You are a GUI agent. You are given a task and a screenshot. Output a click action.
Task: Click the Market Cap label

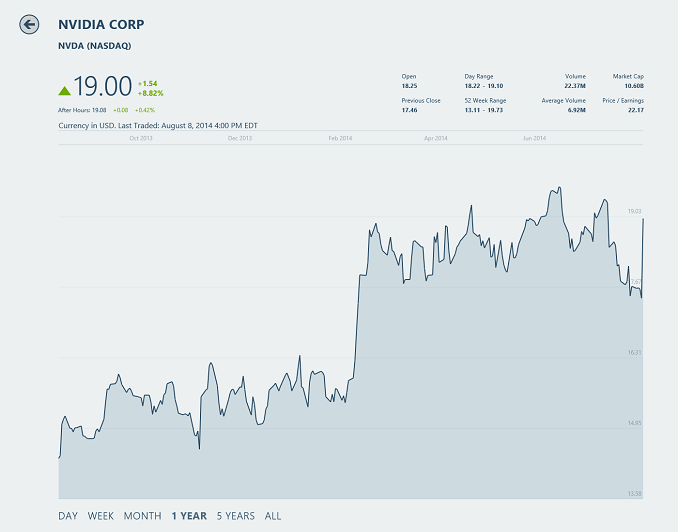pyautogui.click(x=628, y=77)
